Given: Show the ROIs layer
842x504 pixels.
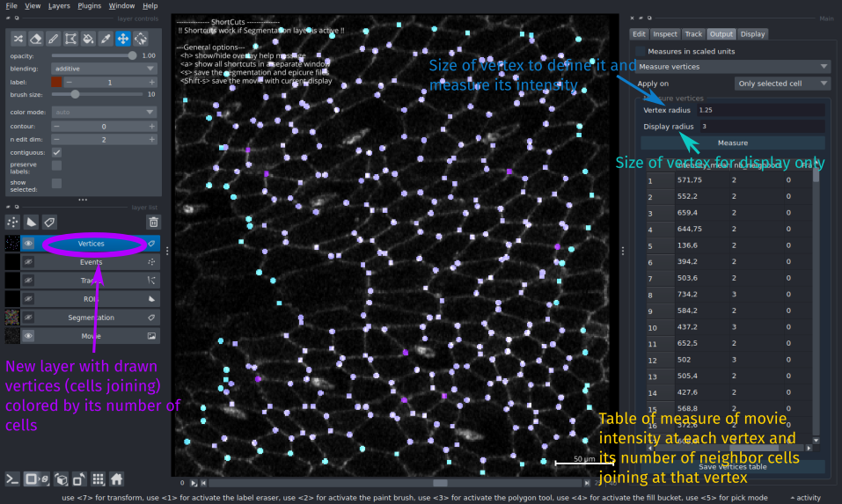Looking at the screenshot, I should tap(28, 299).
